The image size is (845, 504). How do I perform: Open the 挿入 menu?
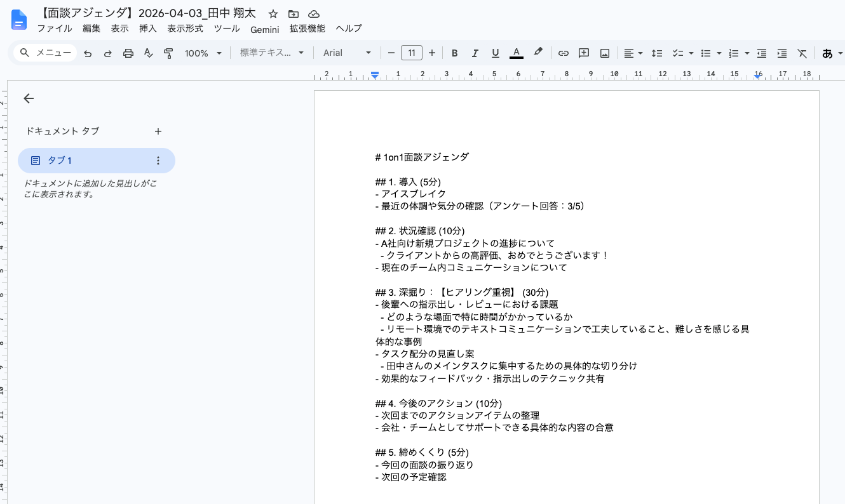coord(148,29)
